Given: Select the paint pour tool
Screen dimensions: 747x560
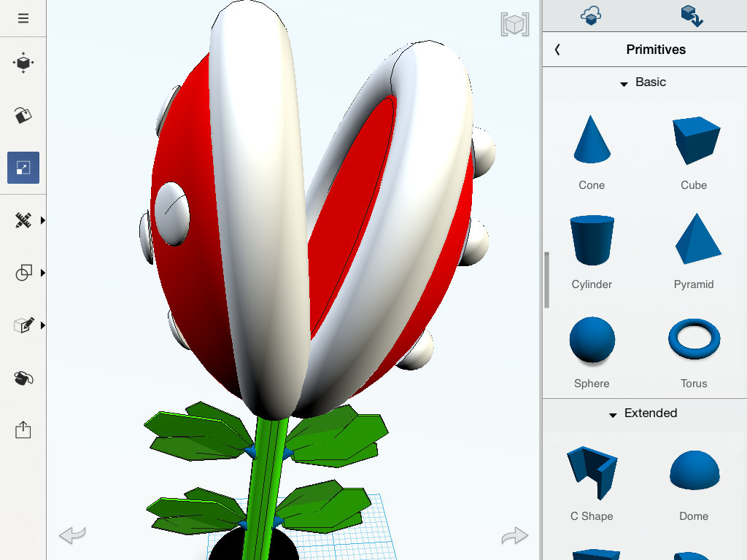Looking at the screenshot, I should click(x=23, y=378).
